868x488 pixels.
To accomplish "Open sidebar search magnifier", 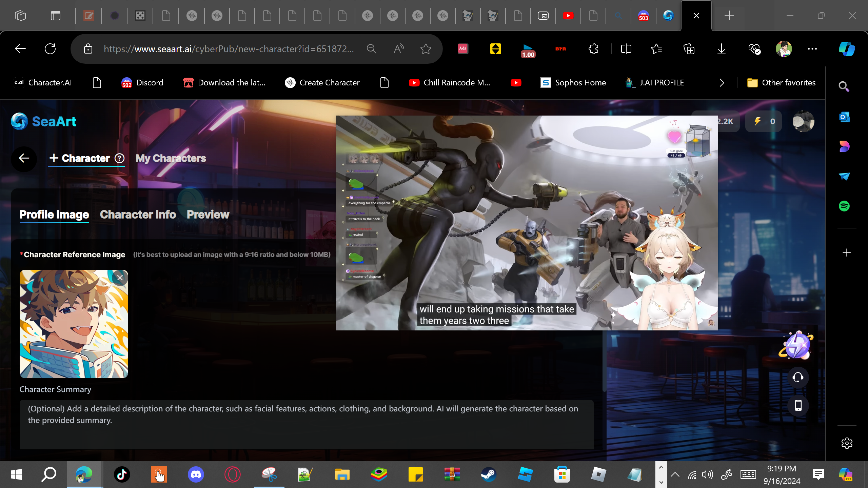I will pos(844,87).
